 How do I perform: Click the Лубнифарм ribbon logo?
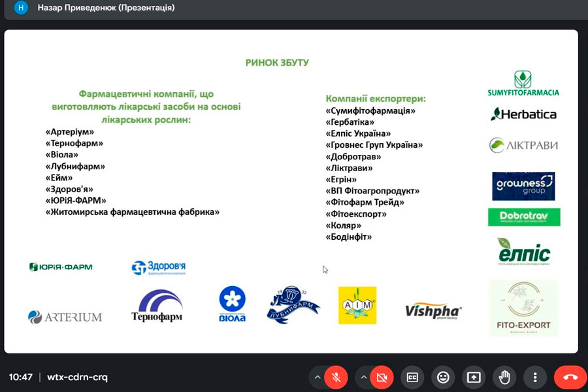293,304
